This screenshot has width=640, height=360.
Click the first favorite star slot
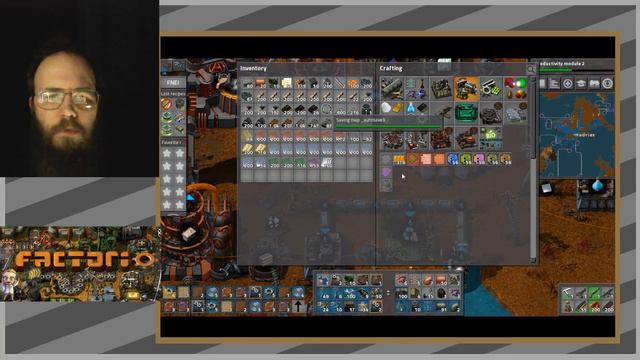pyautogui.click(x=167, y=153)
